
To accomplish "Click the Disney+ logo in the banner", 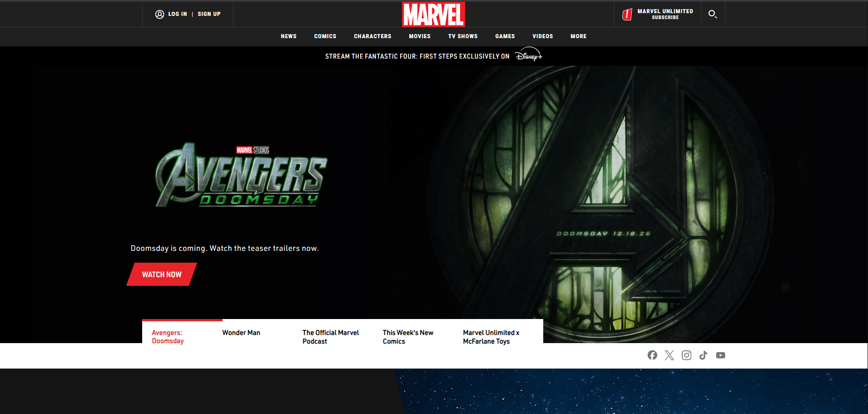I will coord(528,55).
